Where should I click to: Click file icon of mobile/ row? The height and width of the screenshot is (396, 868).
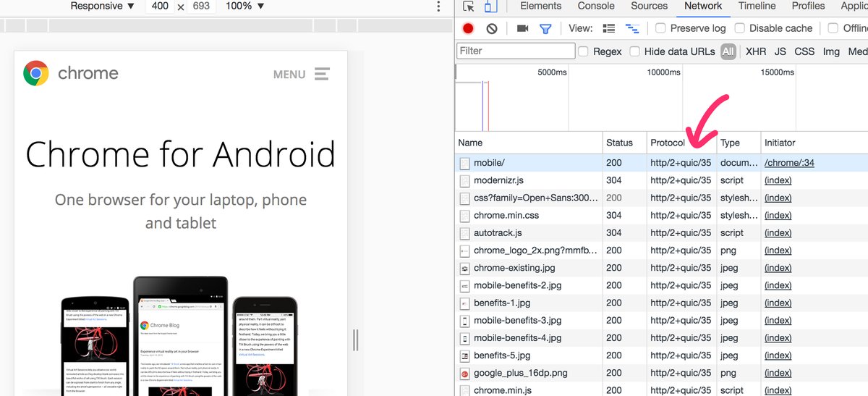point(464,163)
